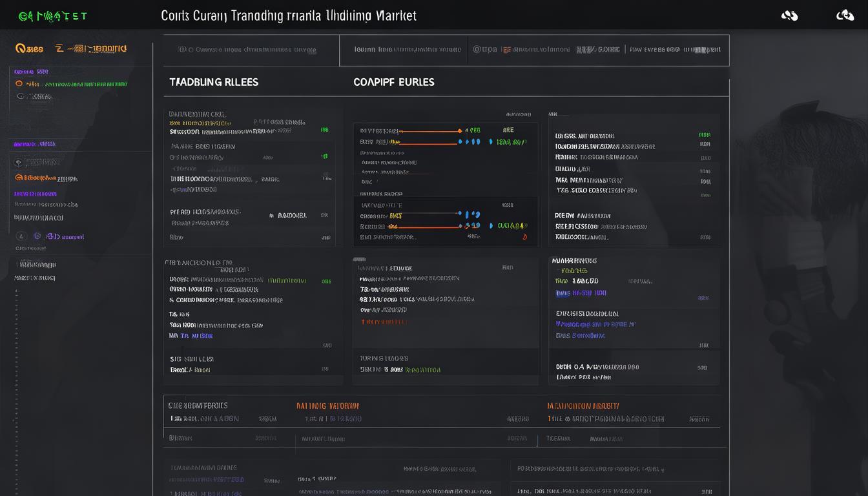
Task: Click the rightmost cloud icon in the header
Action: point(845,15)
